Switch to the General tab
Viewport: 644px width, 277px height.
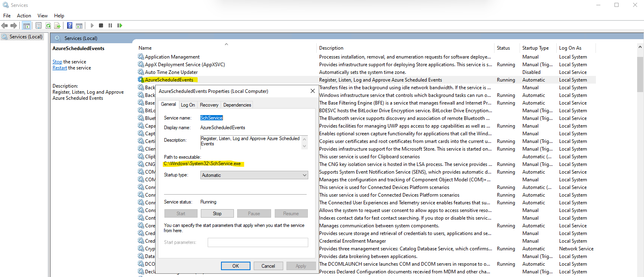coord(168,104)
